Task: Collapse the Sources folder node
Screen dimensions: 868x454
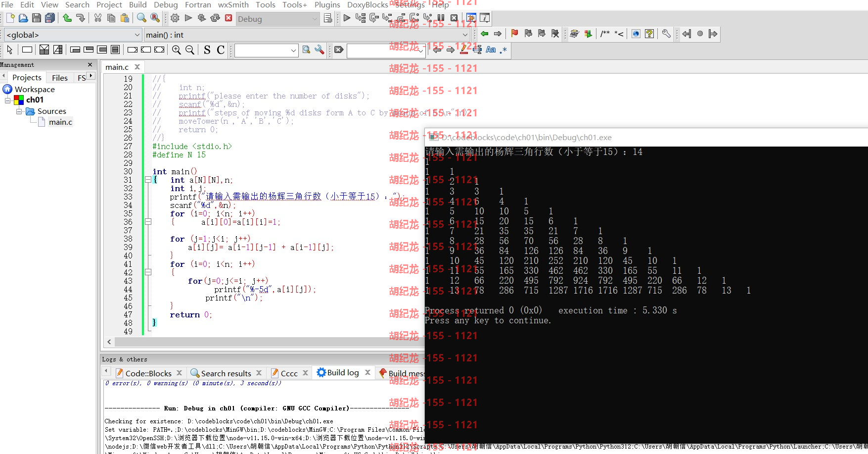Action: pos(19,111)
